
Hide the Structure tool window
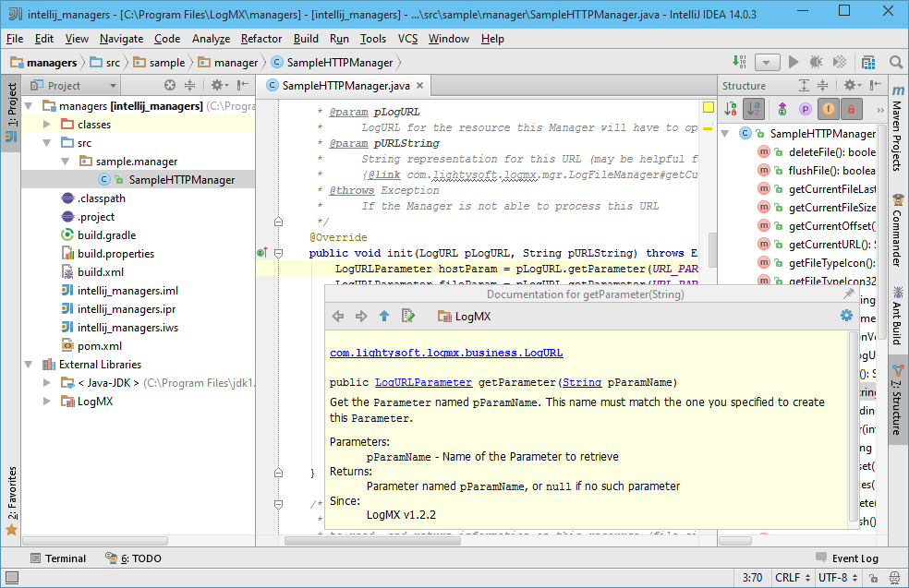pyautogui.click(x=876, y=85)
